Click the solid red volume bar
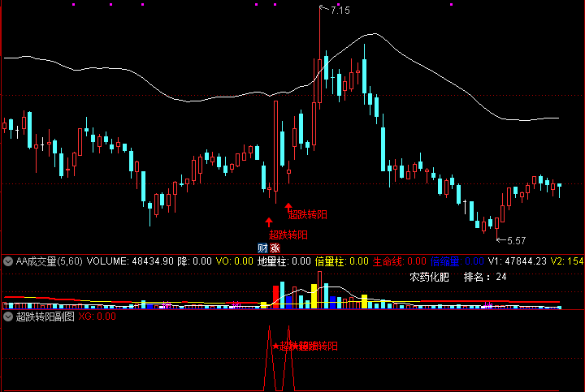The image size is (585, 392). [276, 297]
